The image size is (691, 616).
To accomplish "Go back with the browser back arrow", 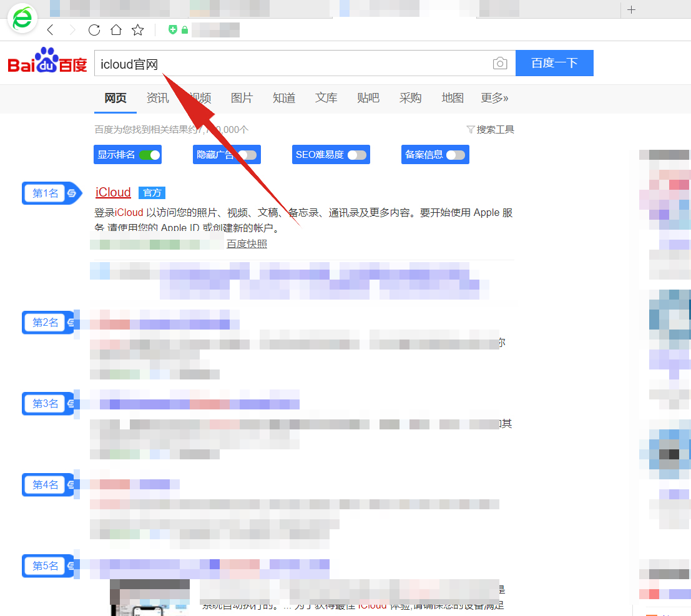I will 50,30.
